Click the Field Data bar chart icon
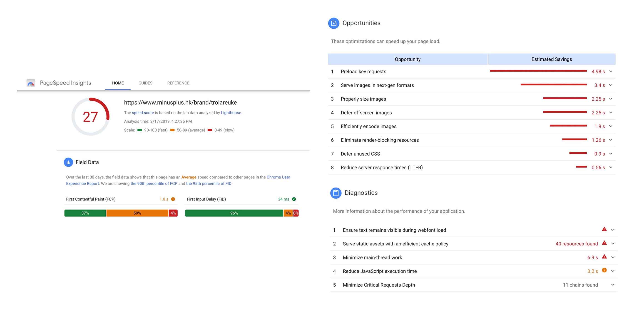 (x=68, y=162)
